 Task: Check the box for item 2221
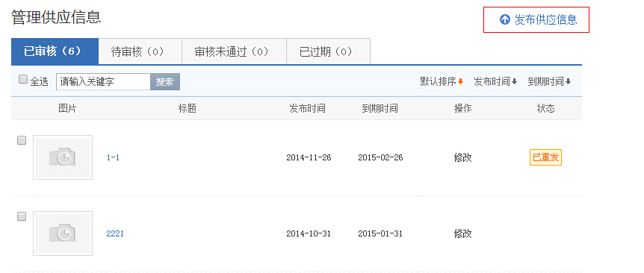(22, 216)
